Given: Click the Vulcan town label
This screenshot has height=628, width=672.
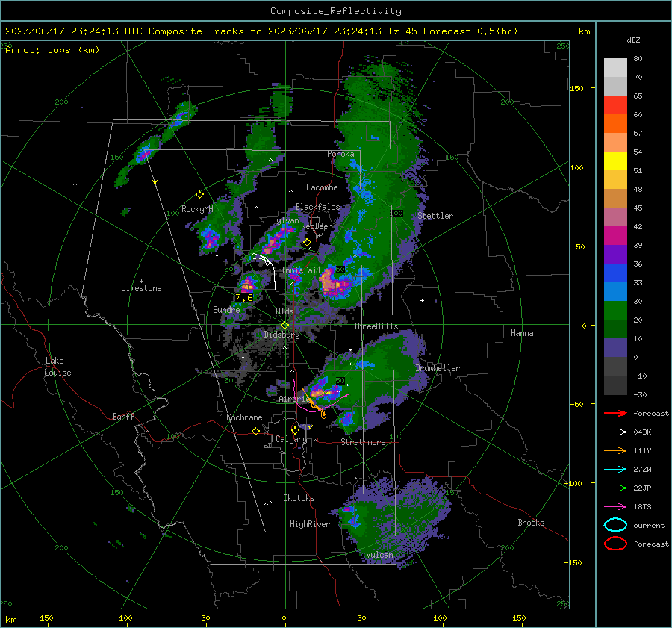Looking at the screenshot, I should tap(379, 555).
